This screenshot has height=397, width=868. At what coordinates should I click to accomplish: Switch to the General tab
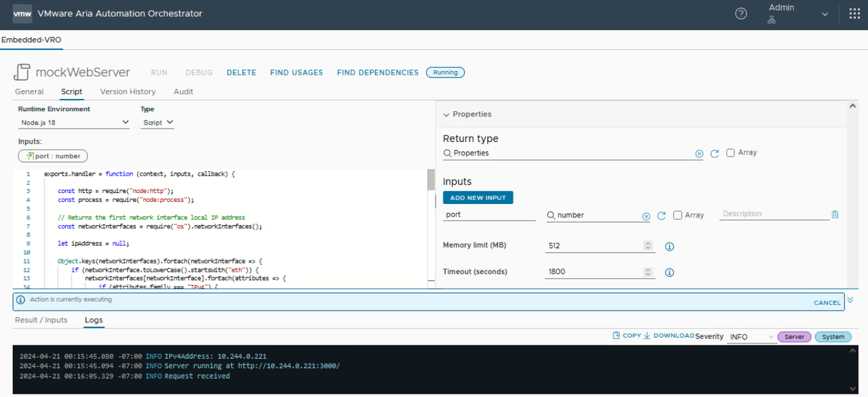29,91
